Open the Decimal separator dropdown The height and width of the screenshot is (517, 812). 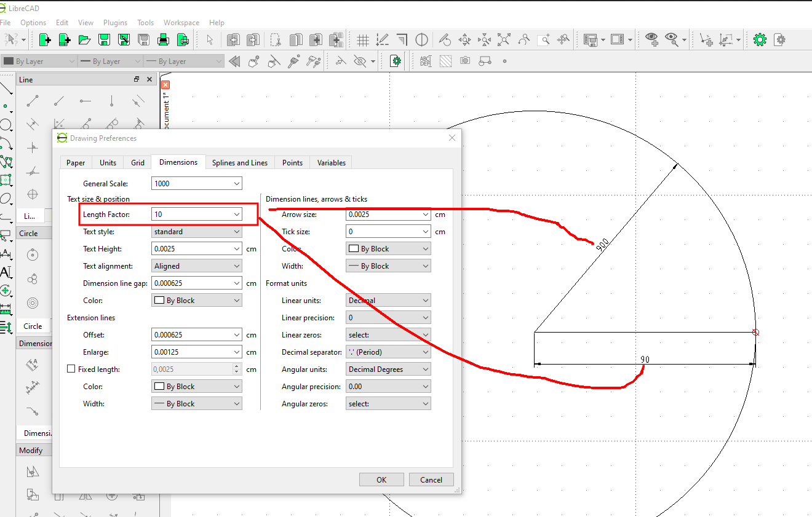[x=388, y=352]
